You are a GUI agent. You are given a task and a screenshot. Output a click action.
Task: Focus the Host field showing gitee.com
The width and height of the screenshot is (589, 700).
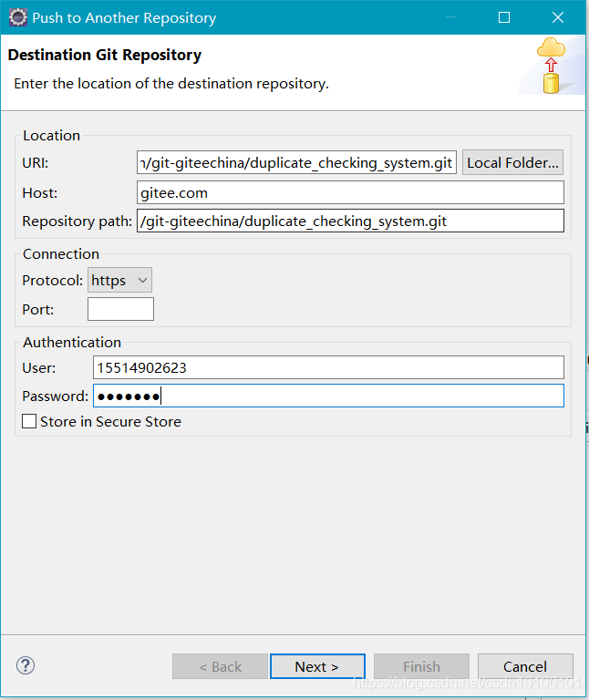(350, 192)
